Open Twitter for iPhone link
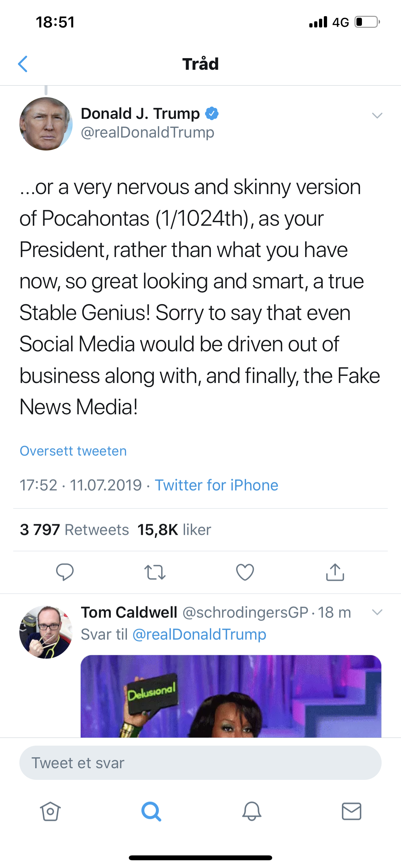The image size is (401, 868). 216,485
